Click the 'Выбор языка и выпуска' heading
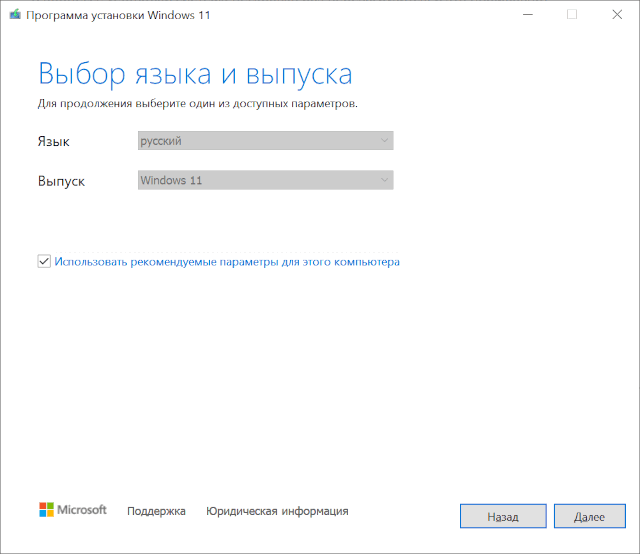 pos(195,74)
